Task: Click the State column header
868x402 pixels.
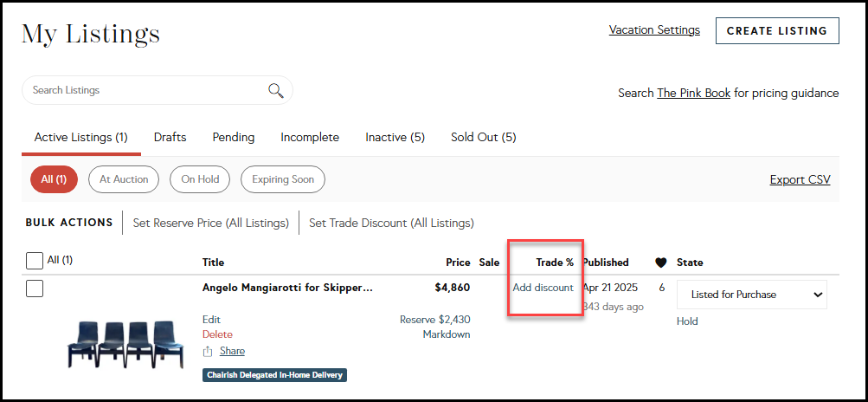Action: 690,263
